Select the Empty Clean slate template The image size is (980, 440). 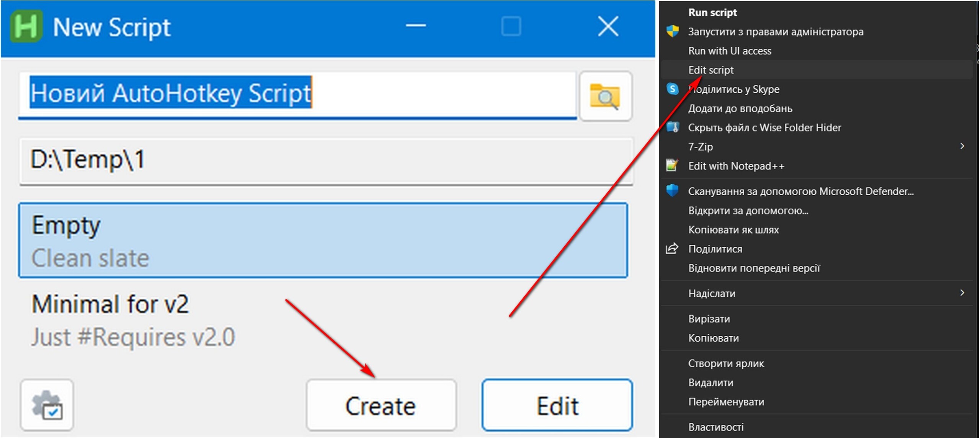coord(323,240)
